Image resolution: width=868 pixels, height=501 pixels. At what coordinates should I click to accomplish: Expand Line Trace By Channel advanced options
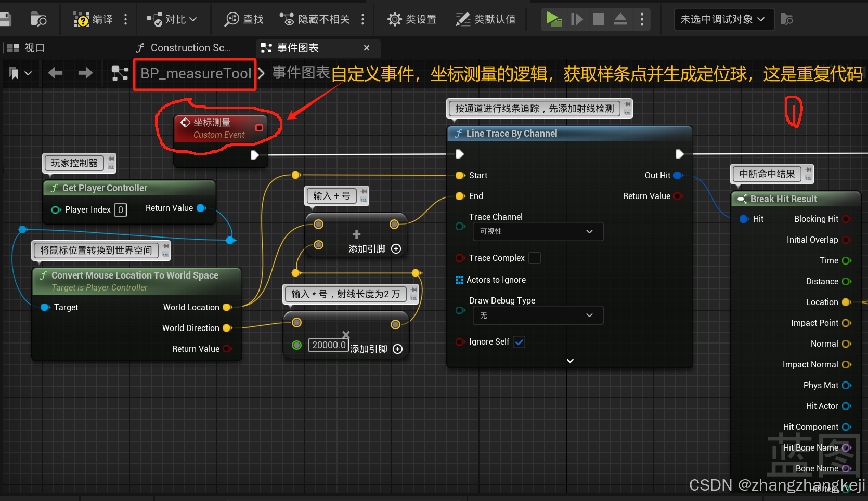[570, 361]
